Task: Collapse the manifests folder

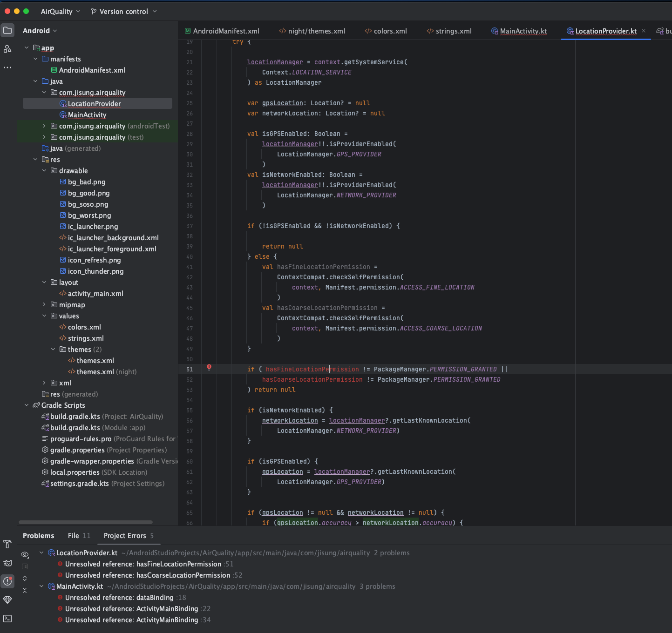Action: tap(35, 59)
